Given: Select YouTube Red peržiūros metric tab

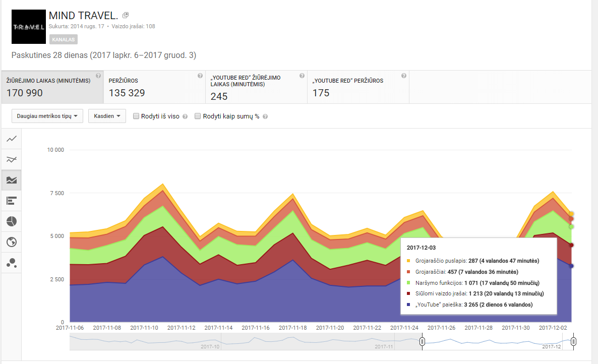Looking at the screenshot, I should coord(358,87).
